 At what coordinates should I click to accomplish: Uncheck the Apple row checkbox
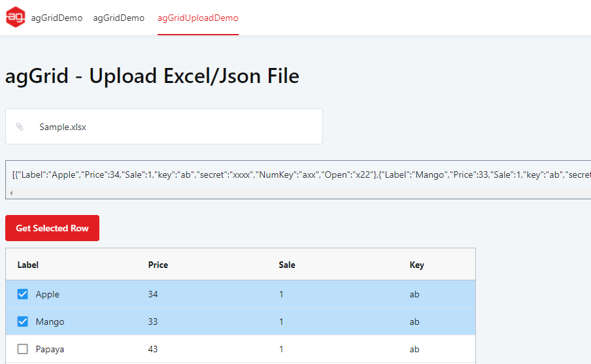(23, 294)
